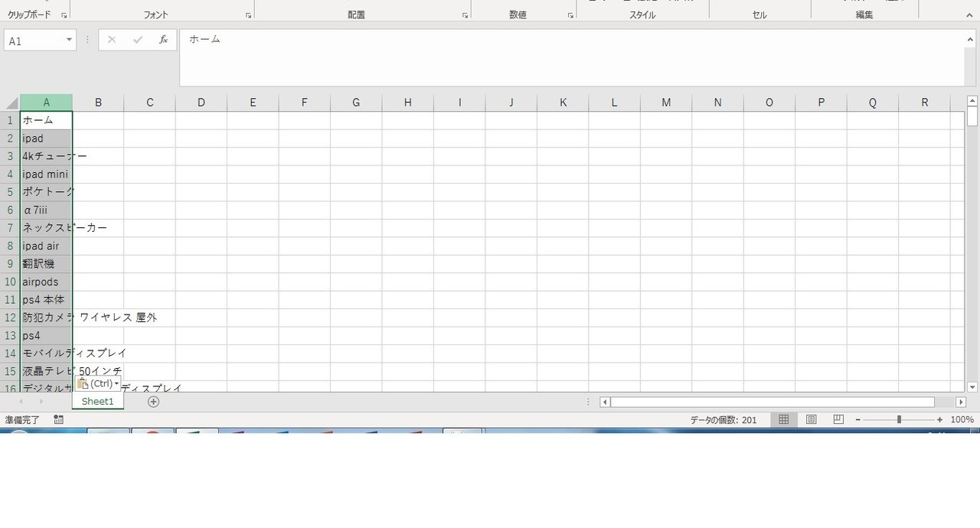
Task: Select column B header
Action: [98, 103]
